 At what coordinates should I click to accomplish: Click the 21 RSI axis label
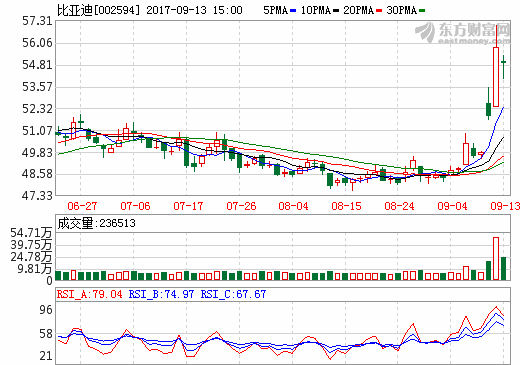tap(46, 356)
